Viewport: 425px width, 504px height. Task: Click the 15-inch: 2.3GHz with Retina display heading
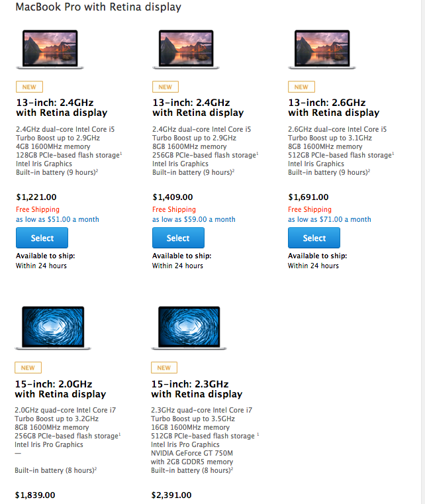(x=197, y=389)
